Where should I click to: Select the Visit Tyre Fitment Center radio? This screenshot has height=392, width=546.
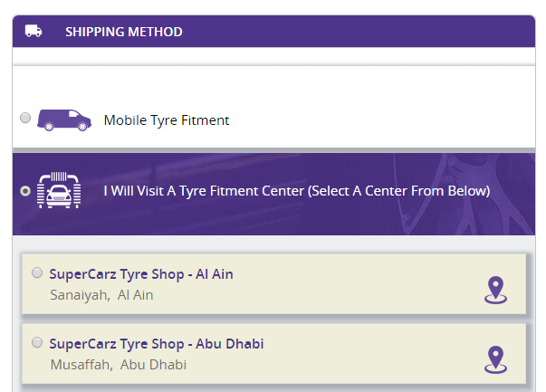coord(25,191)
